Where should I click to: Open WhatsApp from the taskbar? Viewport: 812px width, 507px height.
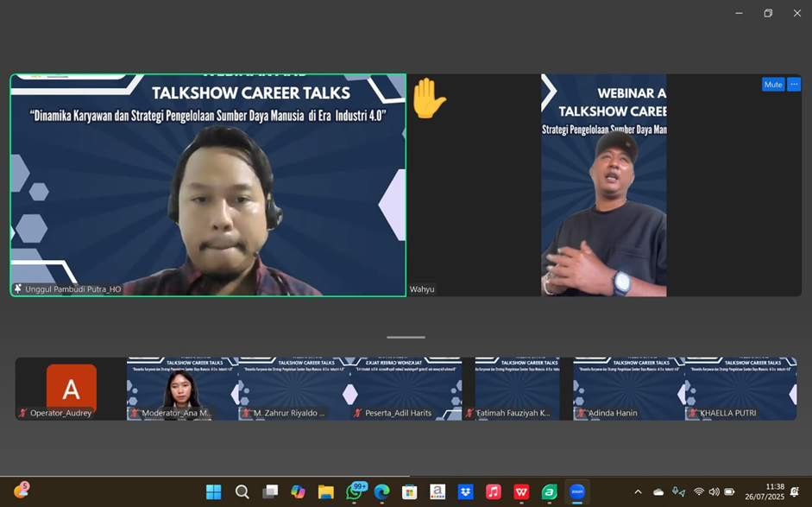coord(354,491)
